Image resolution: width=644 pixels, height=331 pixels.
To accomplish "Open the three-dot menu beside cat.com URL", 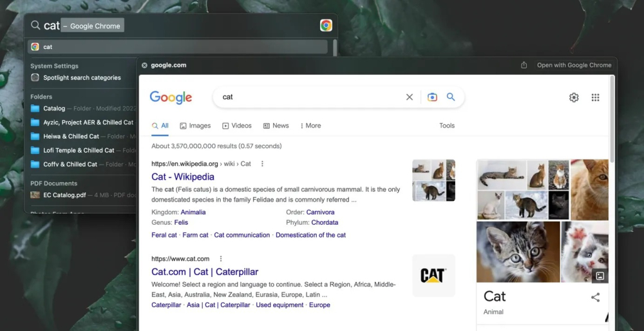I will tap(220, 259).
